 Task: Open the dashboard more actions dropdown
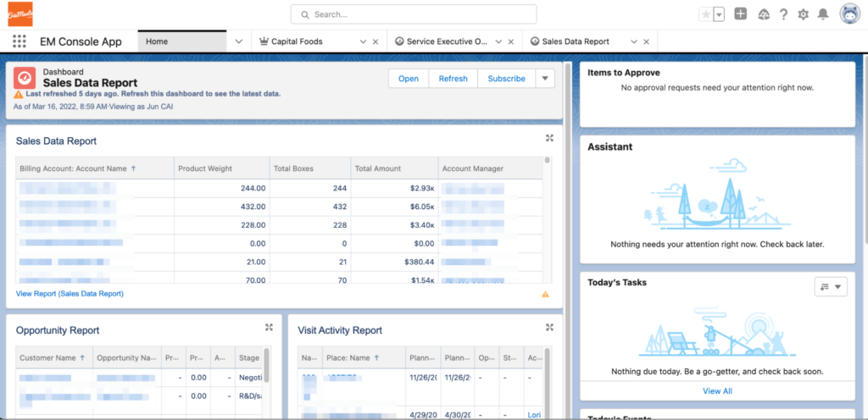(x=545, y=79)
